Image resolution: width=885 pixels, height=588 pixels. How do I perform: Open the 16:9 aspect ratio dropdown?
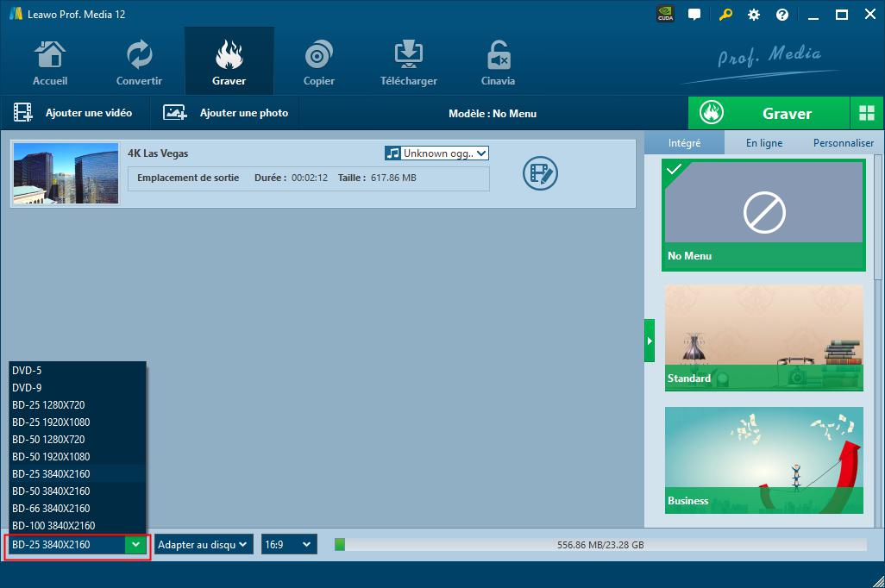click(x=289, y=545)
